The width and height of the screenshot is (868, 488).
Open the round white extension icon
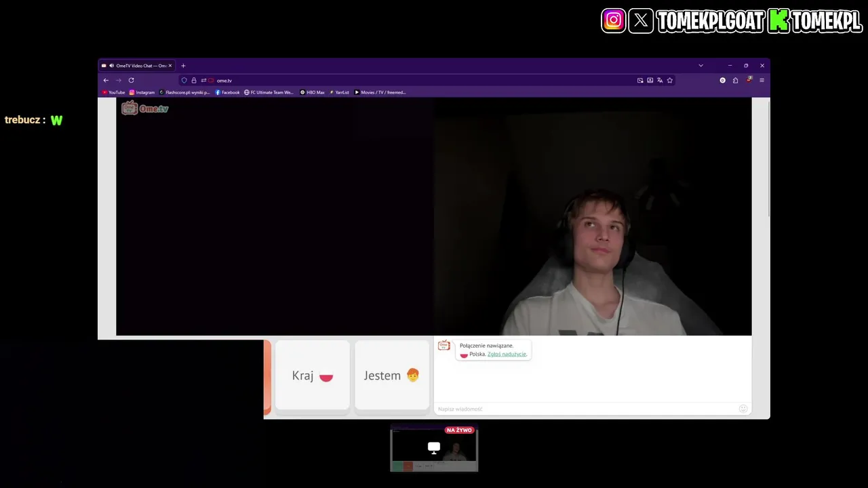pos(722,80)
